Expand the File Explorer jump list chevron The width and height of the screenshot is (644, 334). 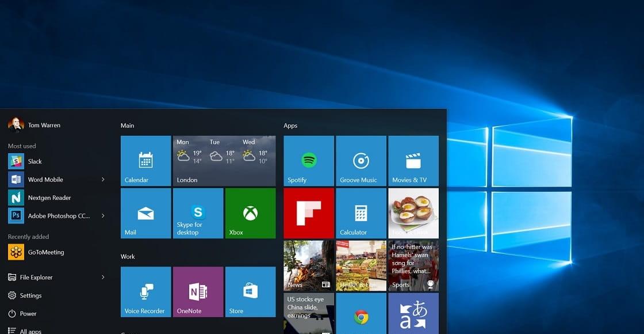pos(103,277)
